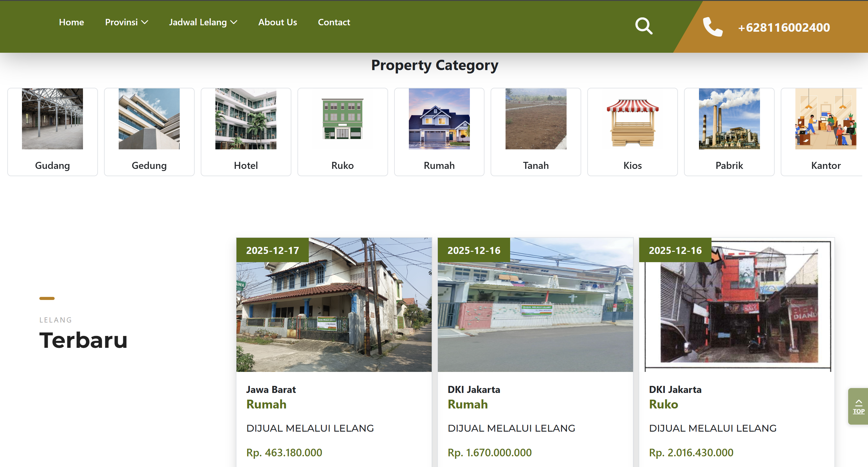This screenshot has width=868, height=467.
Task: Select the Kantor office illustration
Action: (x=825, y=119)
